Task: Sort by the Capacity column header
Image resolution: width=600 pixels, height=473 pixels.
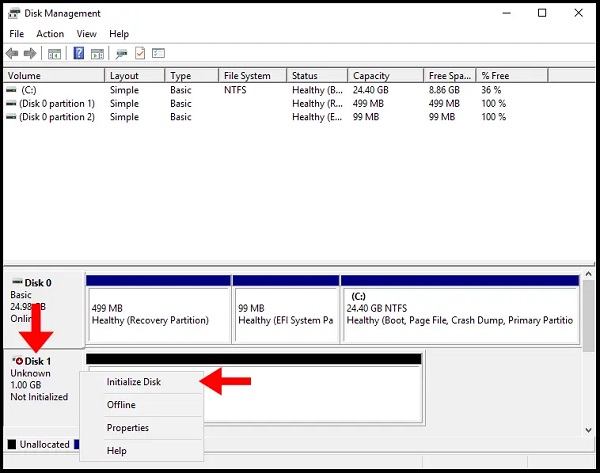Action: 386,75
